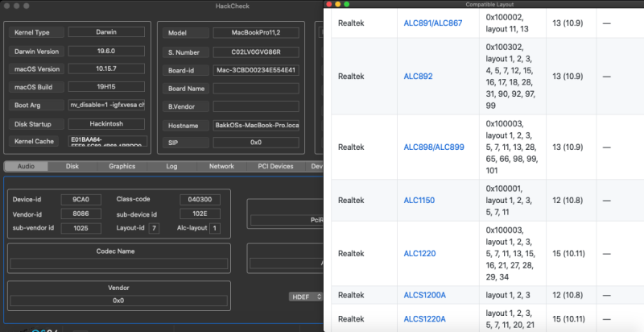Click the Class-code field 040300

(200, 199)
